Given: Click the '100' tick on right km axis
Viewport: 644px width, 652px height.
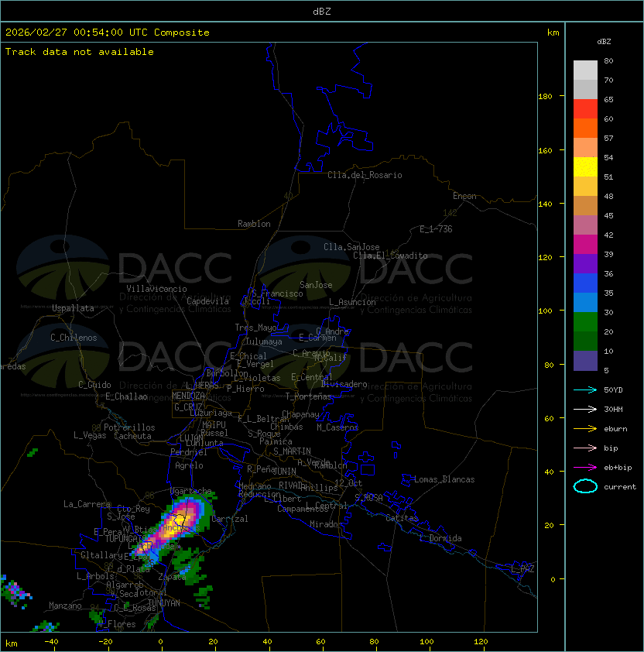Looking at the screenshot, I should coord(545,311).
